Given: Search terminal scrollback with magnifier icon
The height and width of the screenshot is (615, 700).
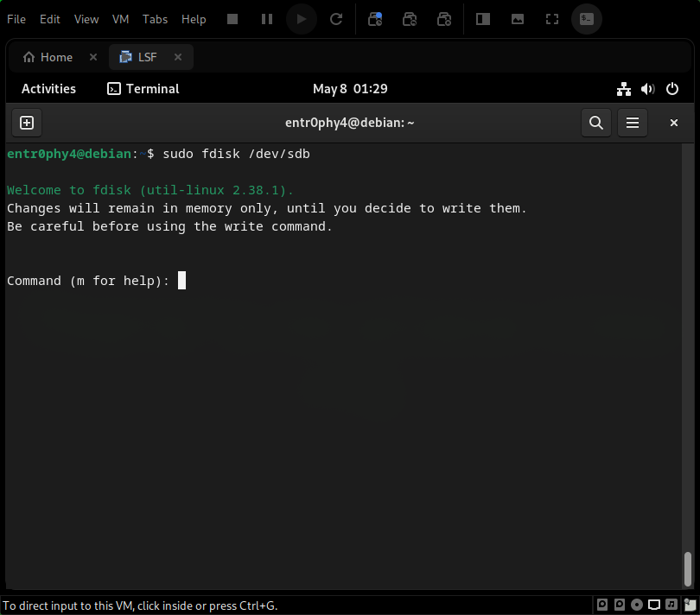Looking at the screenshot, I should (595, 123).
